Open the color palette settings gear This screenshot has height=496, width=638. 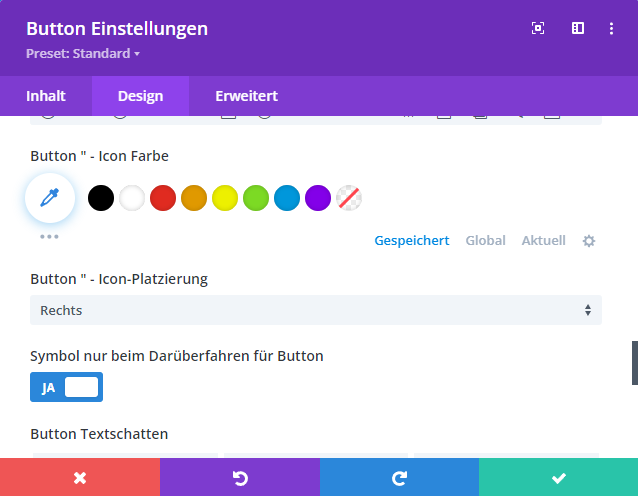coord(589,241)
